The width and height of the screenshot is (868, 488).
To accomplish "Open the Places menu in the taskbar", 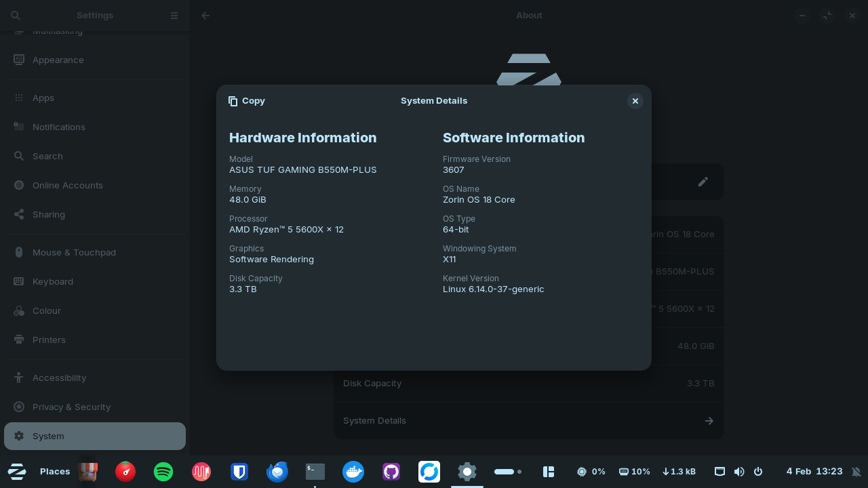I will pos(55,472).
